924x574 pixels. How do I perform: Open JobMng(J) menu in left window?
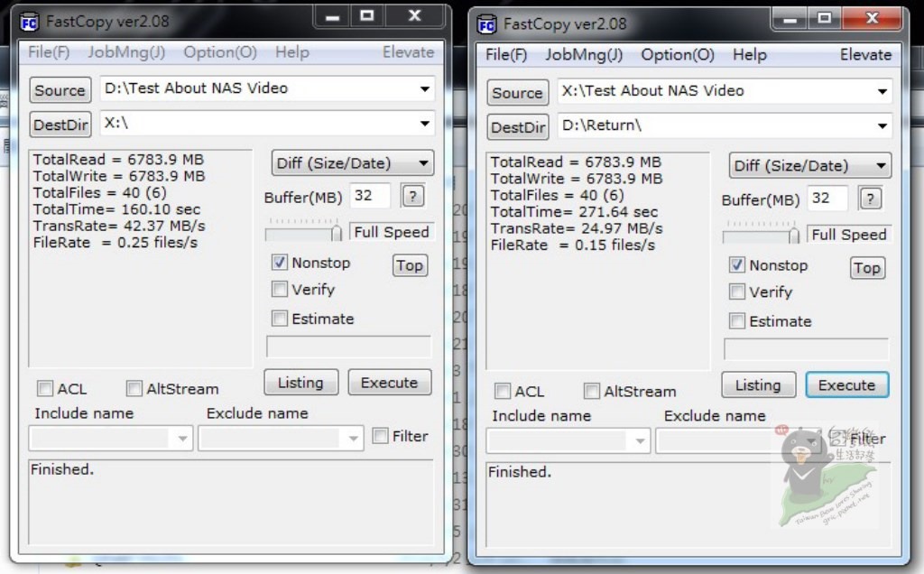pos(126,52)
